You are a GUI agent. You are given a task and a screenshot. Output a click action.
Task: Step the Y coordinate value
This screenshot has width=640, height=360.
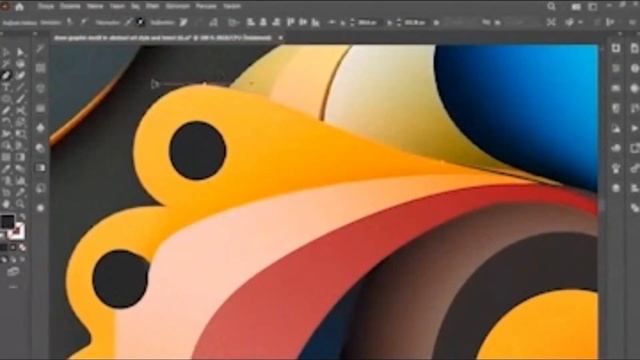(x=399, y=22)
